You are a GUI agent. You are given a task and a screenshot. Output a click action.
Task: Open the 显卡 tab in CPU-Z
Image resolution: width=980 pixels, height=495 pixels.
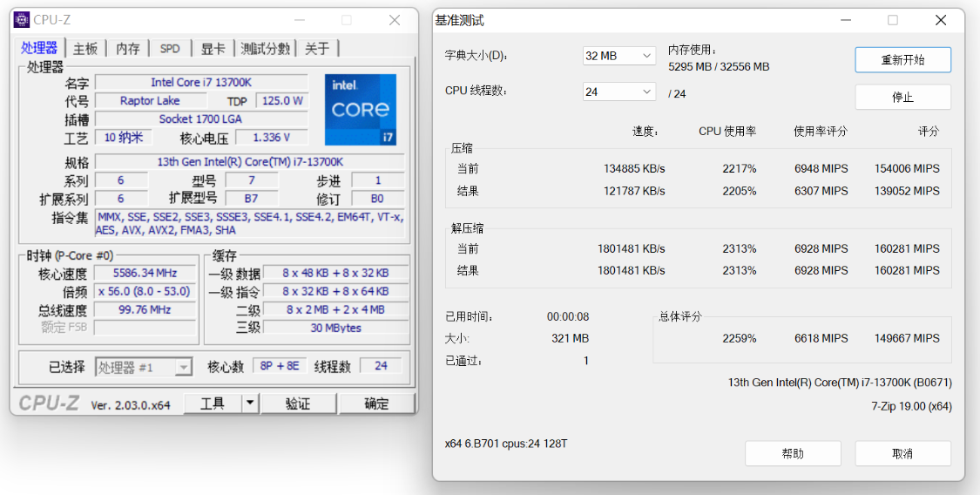[213, 49]
